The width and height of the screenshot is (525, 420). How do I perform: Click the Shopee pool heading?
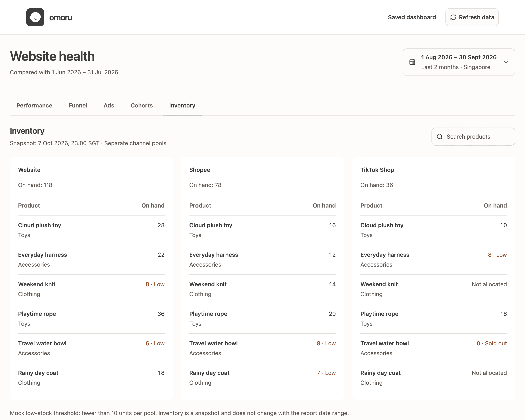point(200,170)
